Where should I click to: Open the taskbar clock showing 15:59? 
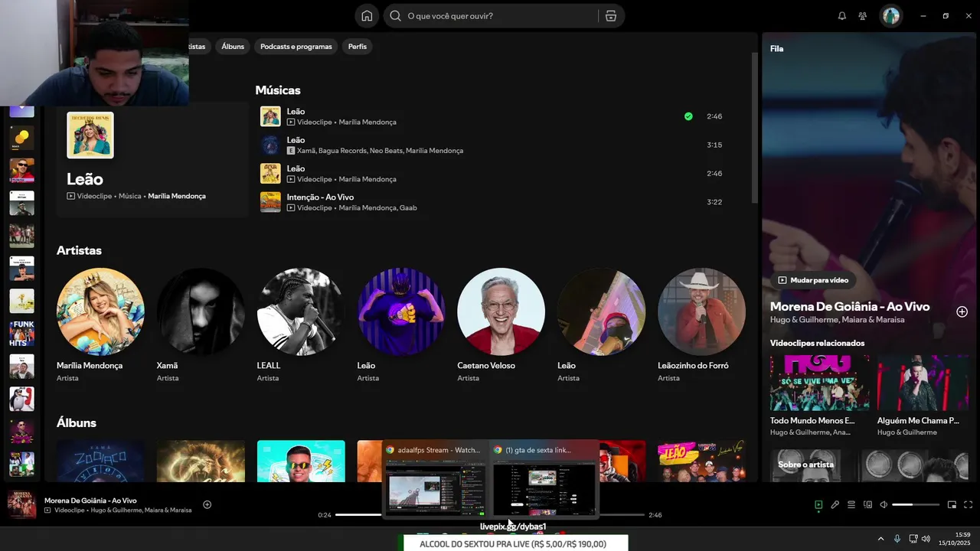[x=954, y=539]
